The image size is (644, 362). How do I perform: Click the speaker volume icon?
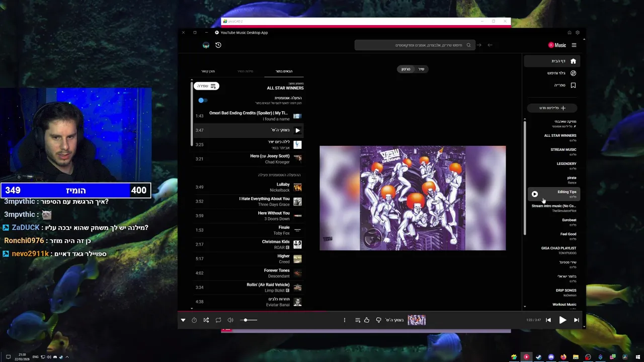coord(230,320)
